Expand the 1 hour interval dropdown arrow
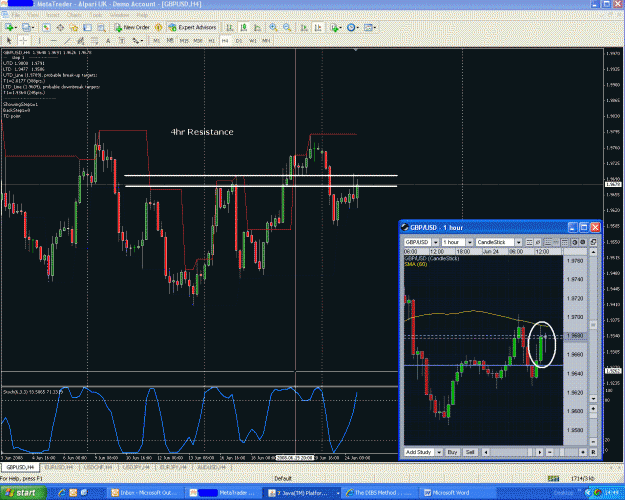This screenshot has height=500, width=625. coord(470,242)
